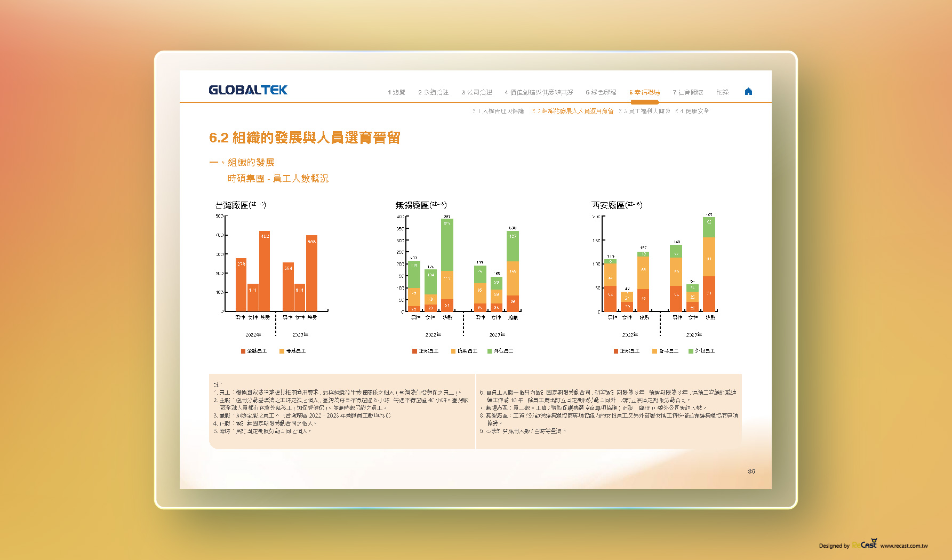The height and width of the screenshot is (560, 952).
Task: Click footnote 8 in the right notes column
Action: coord(609,419)
